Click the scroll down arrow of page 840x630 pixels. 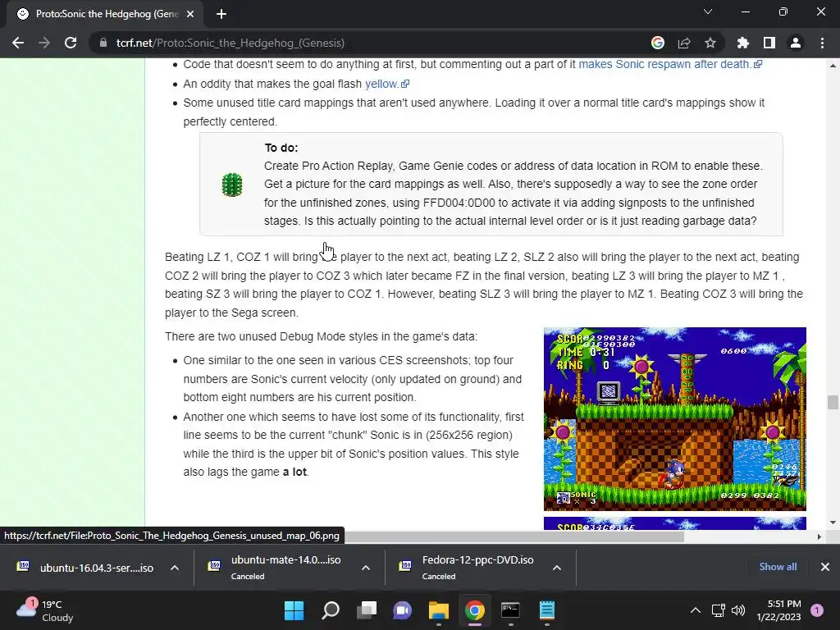(833, 523)
